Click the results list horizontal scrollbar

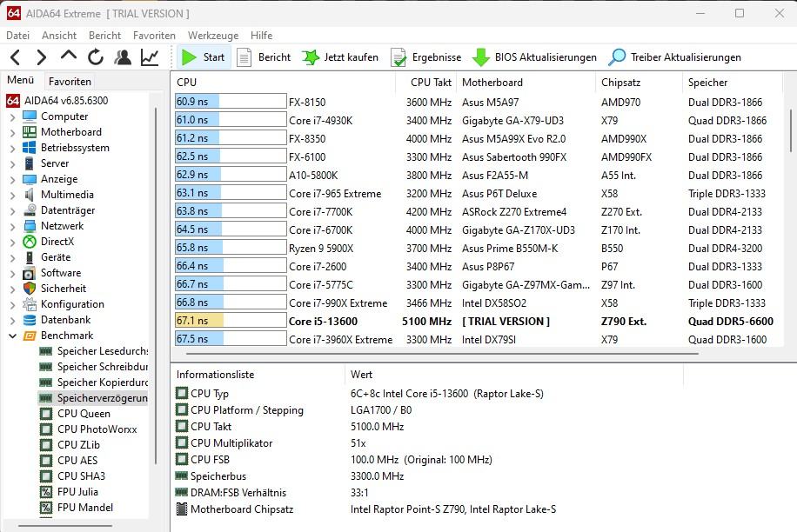[442, 353]
